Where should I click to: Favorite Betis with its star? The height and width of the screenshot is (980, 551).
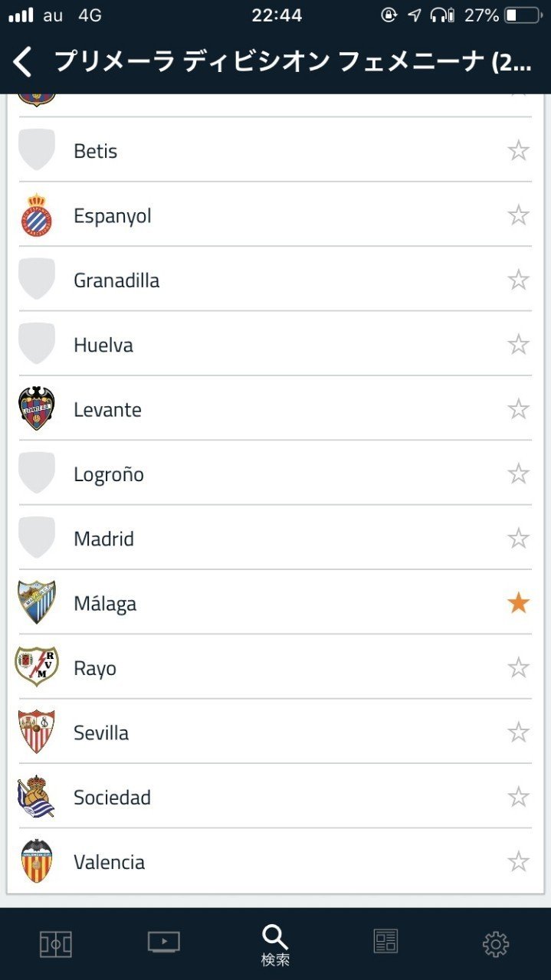click(519, 150)
